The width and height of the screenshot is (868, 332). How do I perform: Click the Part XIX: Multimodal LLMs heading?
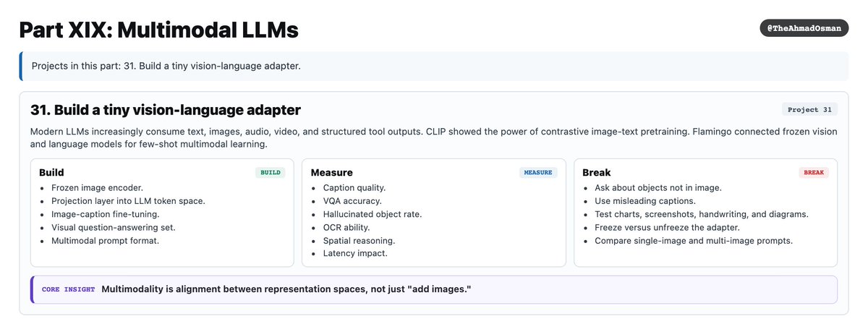tap(158, 30)
